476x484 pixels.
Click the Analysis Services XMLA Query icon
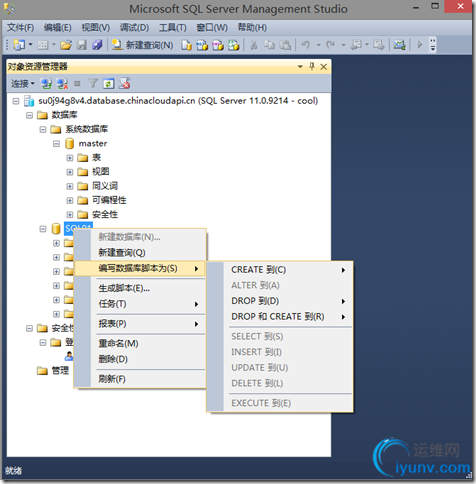click(233, 45)
